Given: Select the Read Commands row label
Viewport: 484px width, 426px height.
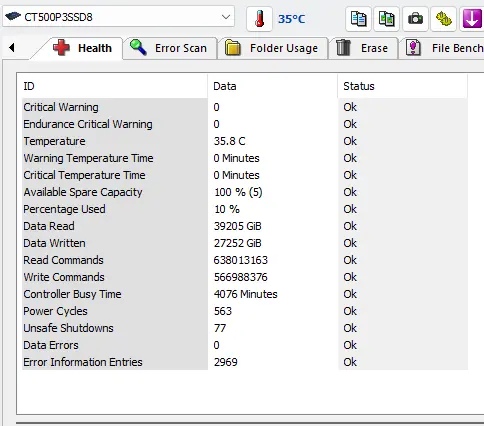Looking at the screenshot, I should 63,260.
